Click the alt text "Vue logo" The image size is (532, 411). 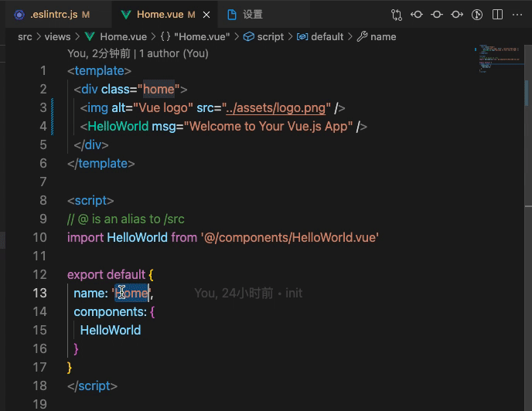click(x=163, y=108)
